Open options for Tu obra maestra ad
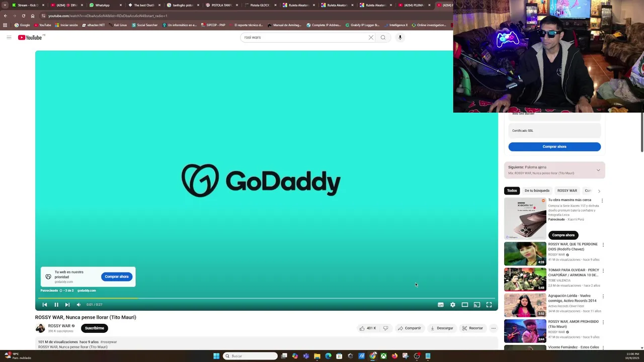The height and width of the screenshot is (362, 644). pyautogui.click(x=602, y=201)
